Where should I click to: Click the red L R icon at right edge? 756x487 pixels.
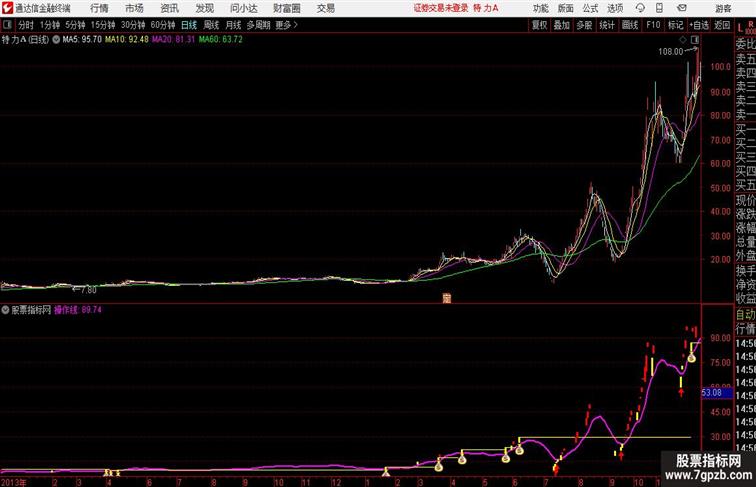(746, 27)
